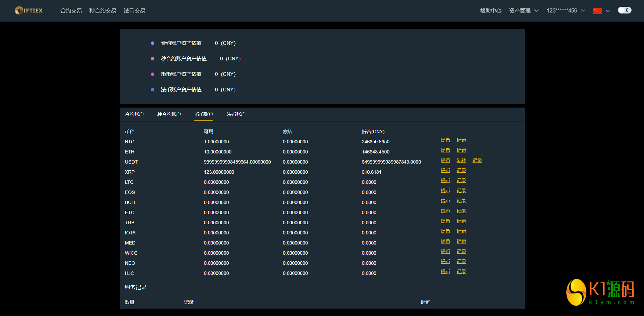The height and width of the screenshot is (316, 644).
Task: Click the China flag language icon
Action: click(x=597, y=11)
